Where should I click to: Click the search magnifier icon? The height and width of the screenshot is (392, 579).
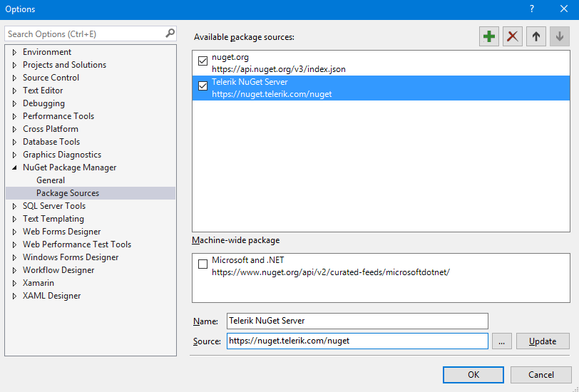pyautogui.click(x=170, y=33)
